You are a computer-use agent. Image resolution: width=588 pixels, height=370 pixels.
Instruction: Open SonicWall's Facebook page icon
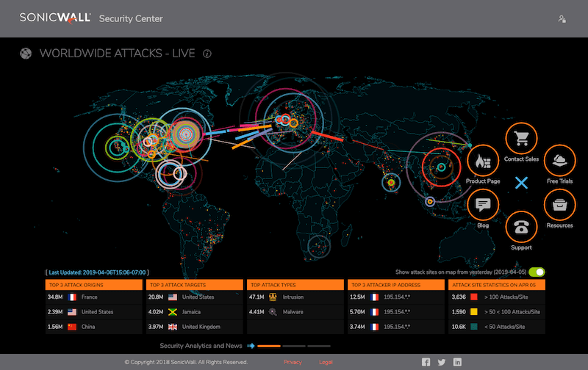pos(426,362)
